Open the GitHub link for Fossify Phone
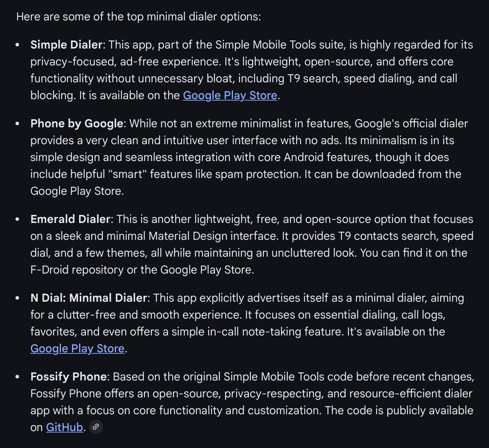The height and width of the screenshot is (448, 489). pyautogui.click(x=64, y=427)
